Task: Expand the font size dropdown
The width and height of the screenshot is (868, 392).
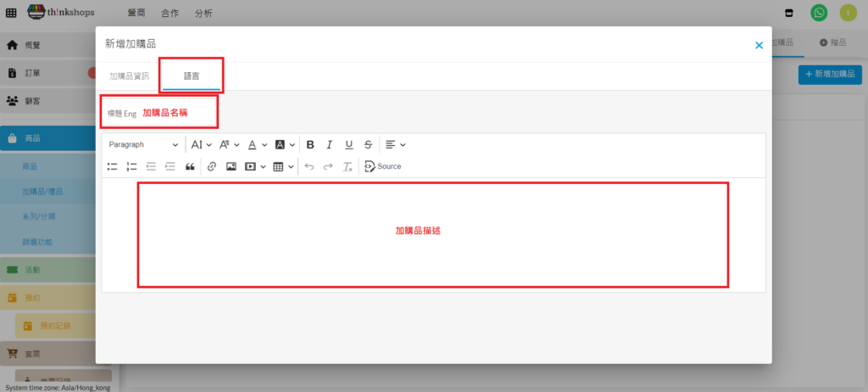Action: [201, 145]
